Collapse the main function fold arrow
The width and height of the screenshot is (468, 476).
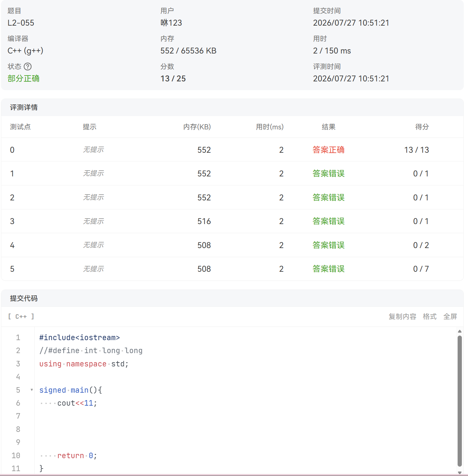coord(31,390)
